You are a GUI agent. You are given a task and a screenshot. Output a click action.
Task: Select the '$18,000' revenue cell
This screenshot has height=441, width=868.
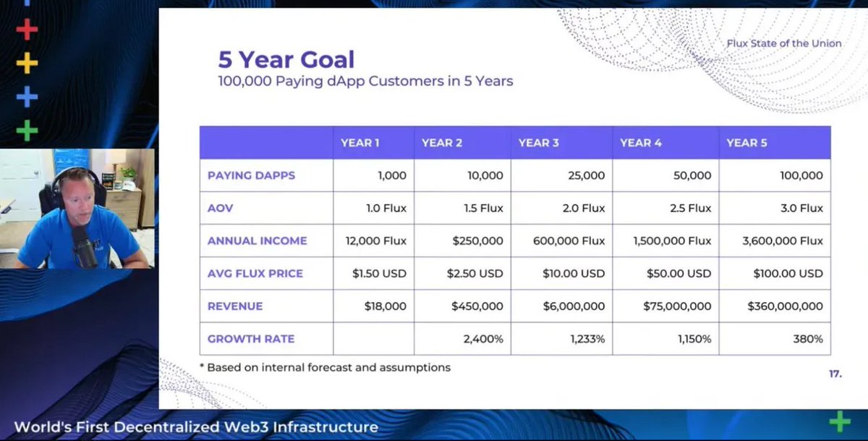(373, 306)
